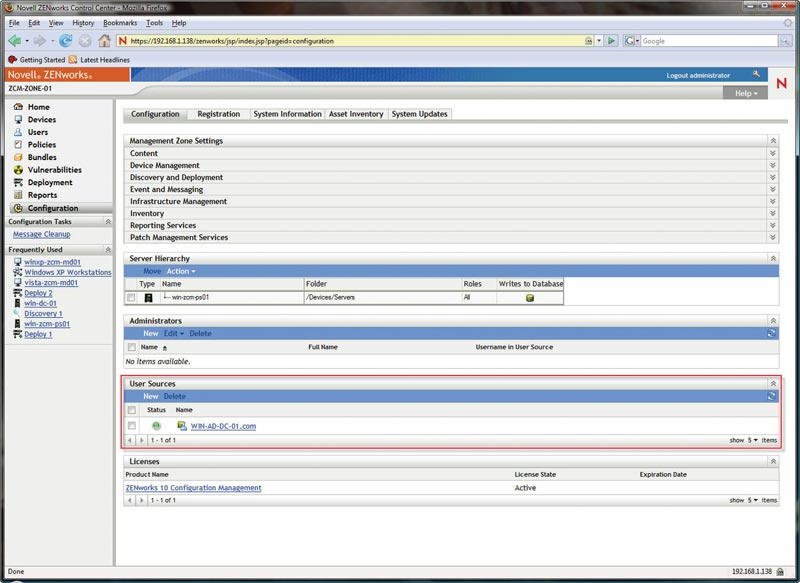Click the green Go arrow beside address bar
This screenshot has width=800, height=583.
tap(611, 41)
